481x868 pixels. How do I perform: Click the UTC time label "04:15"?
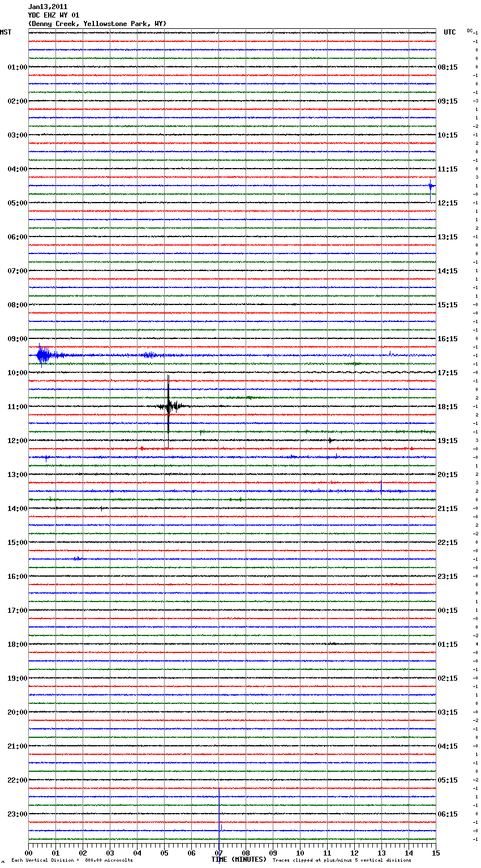448,746
